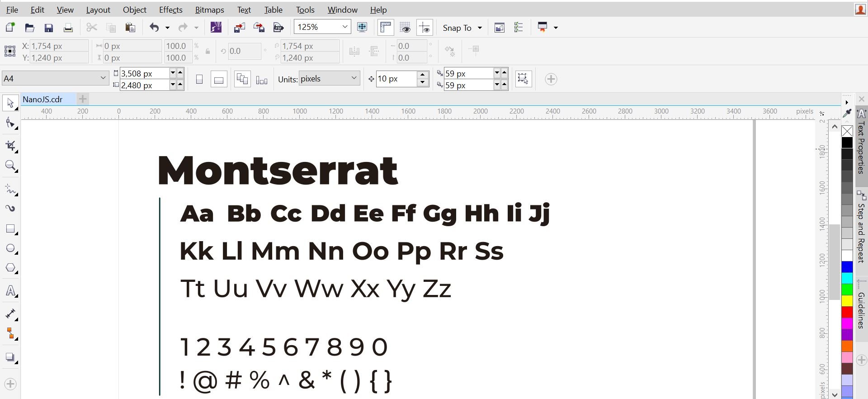Open a file using the folder icon
868x399 pixels.
point(30,28)
